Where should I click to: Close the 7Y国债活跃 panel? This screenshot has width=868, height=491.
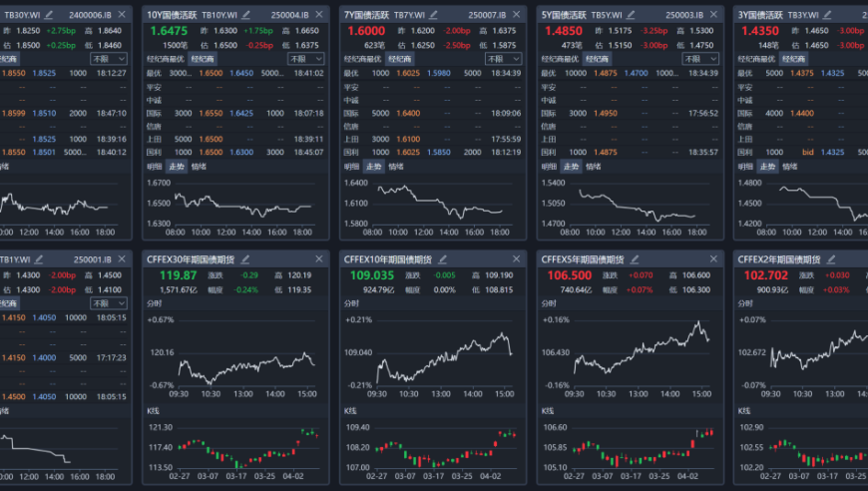(517, 14)
